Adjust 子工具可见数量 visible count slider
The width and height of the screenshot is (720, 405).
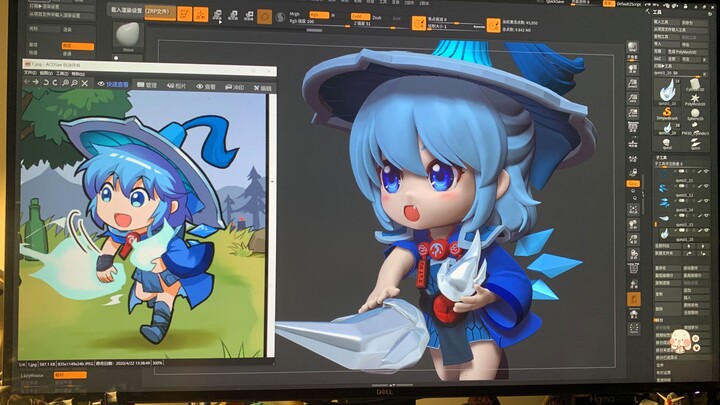[x=682, y=164]
